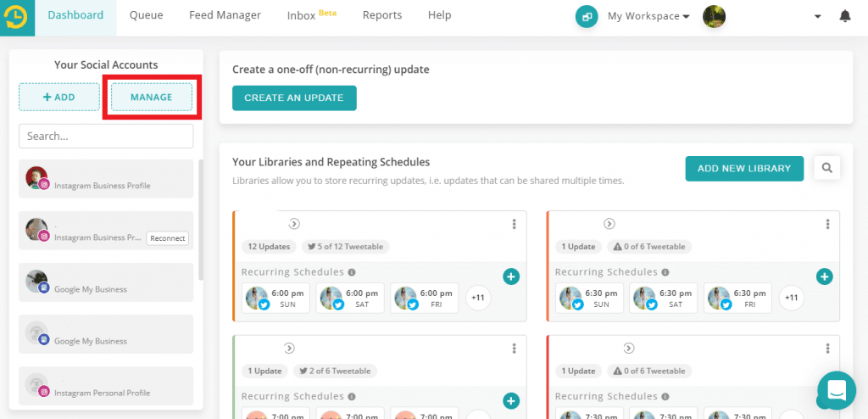Search libraries with the magnifier icon
The width and height of the screenshot is (868, 419).
[x=827, y=168]
